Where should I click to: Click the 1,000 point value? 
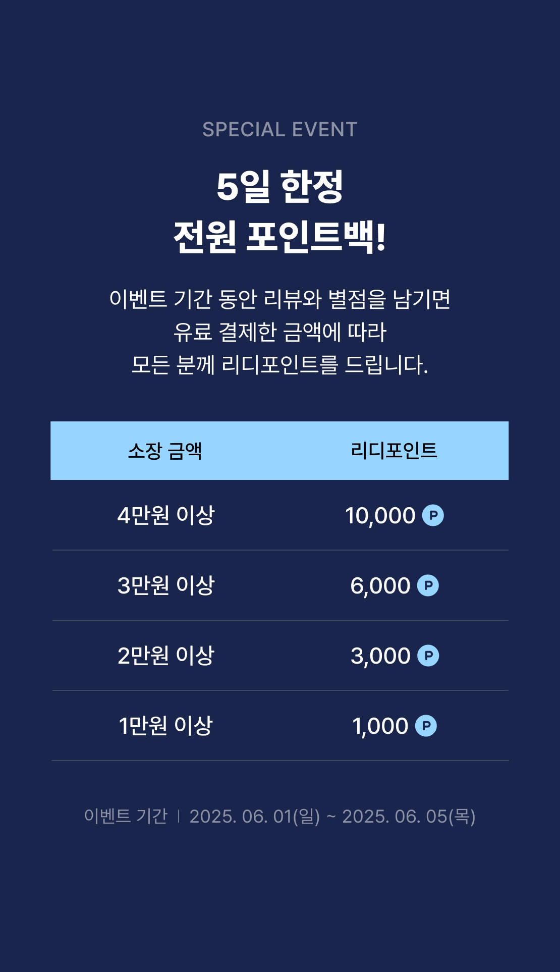[380, 726]
